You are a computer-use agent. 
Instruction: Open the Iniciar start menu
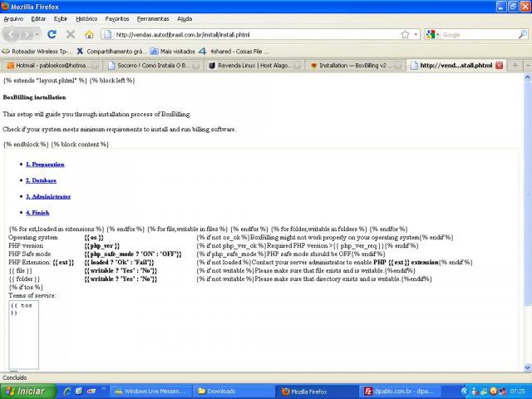tap(27, 392)
